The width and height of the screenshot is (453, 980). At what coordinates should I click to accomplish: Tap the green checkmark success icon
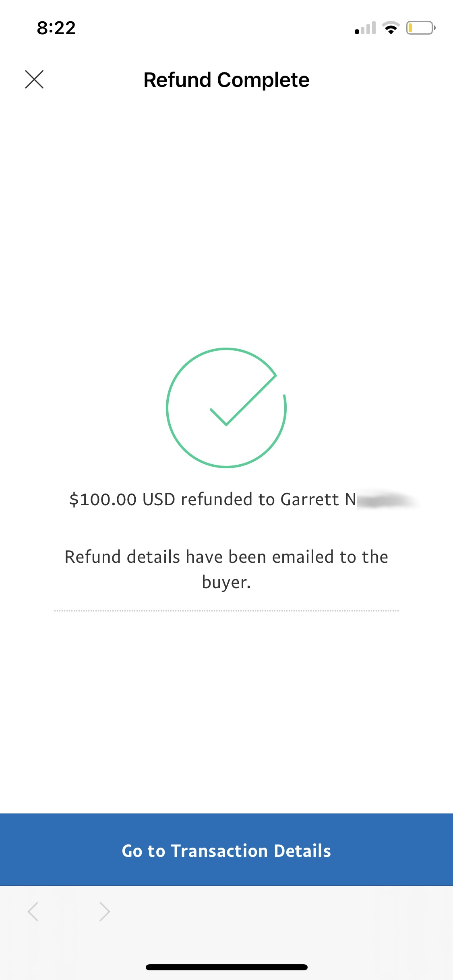pos(226,408)
